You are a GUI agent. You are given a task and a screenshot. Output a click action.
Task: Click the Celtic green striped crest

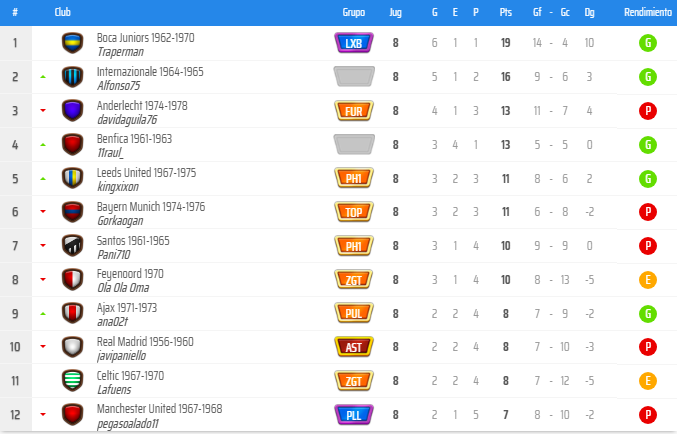[72, 382]
